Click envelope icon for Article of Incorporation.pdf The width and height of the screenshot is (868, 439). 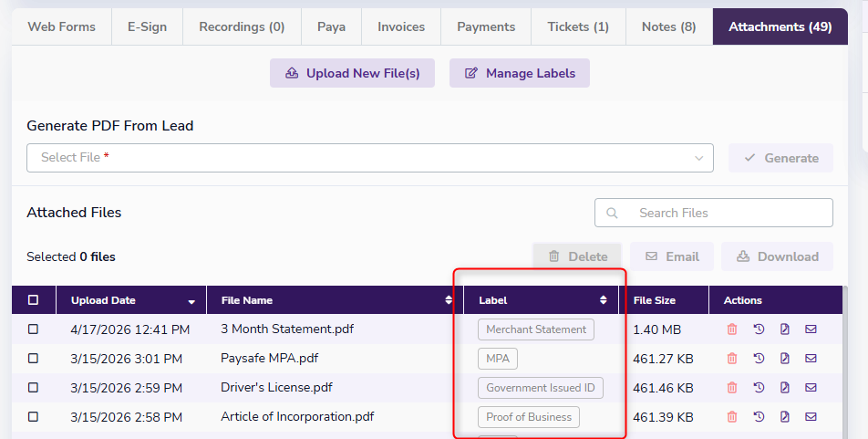click(811, 417)
